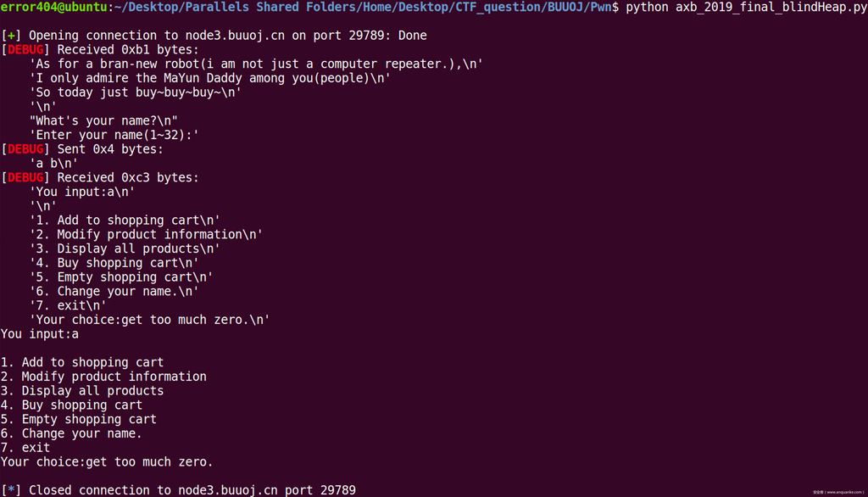Click the unquoted '7. exit' line
This screenshot has width=868, height=497.
pos(25,448)
